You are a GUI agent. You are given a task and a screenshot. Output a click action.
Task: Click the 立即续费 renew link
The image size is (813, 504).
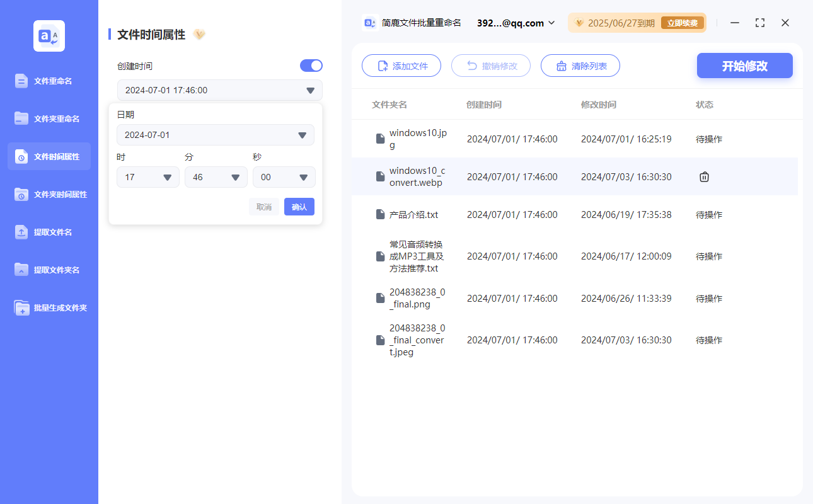[683, 23]
